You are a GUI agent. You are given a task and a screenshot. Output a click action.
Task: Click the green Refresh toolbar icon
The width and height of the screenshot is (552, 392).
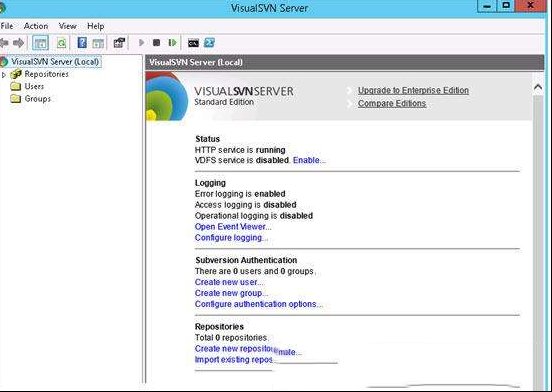(x=62, y=43)
